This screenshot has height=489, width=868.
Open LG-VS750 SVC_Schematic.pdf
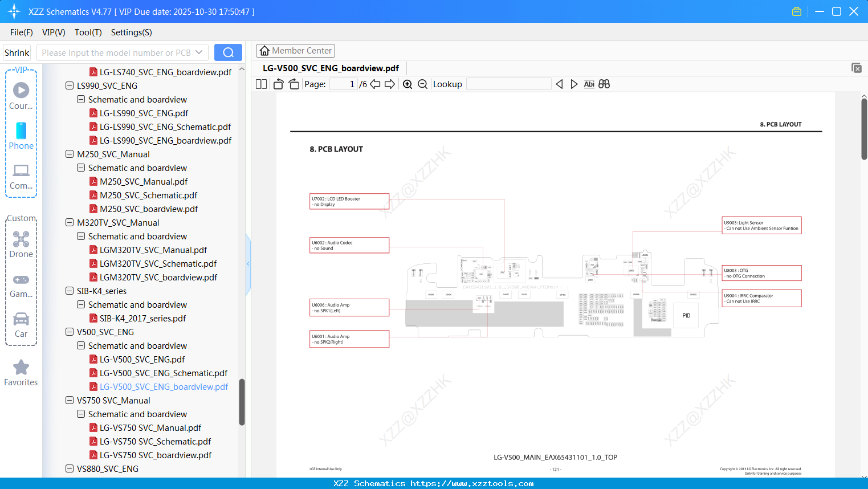pyautogui.click(x=150, y=442)
